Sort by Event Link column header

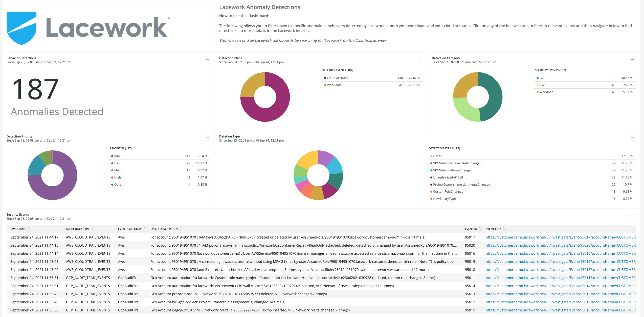(x=493, y=229)
